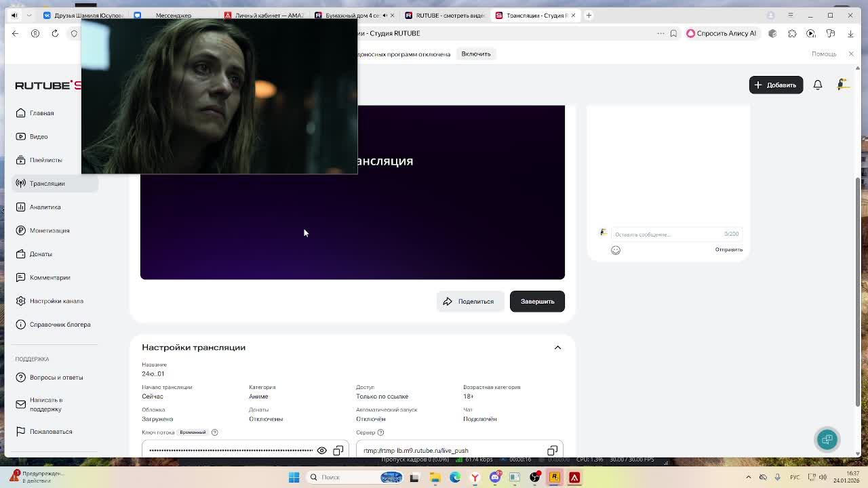Click the chat message input field
This screenshot has height=488, width=868.
coord(676,234)
